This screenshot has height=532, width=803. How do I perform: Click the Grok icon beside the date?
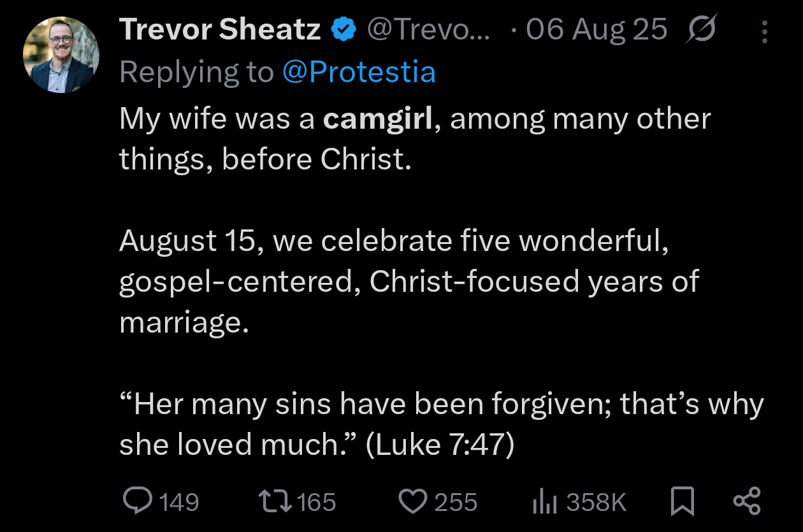[x=700, y=30]
